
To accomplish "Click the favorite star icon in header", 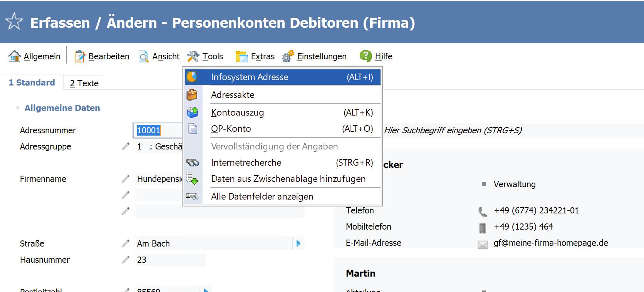I will coord(14,22).
